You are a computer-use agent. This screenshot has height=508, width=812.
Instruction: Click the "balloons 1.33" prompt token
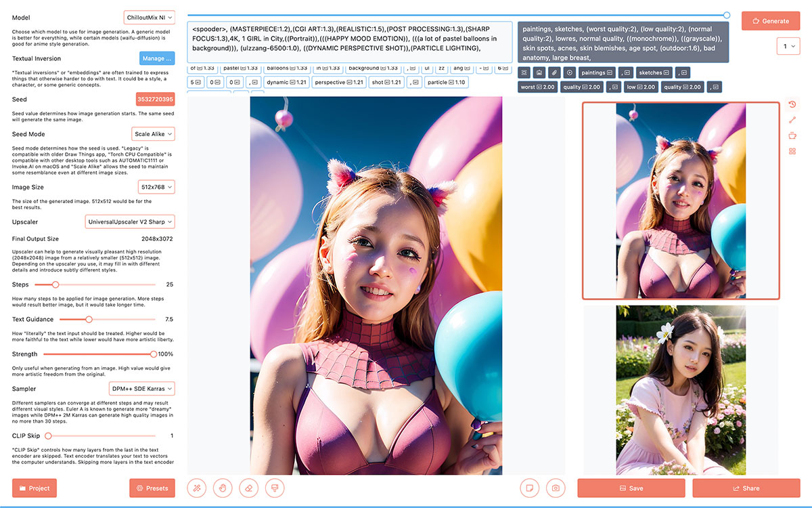coord(286,68)
